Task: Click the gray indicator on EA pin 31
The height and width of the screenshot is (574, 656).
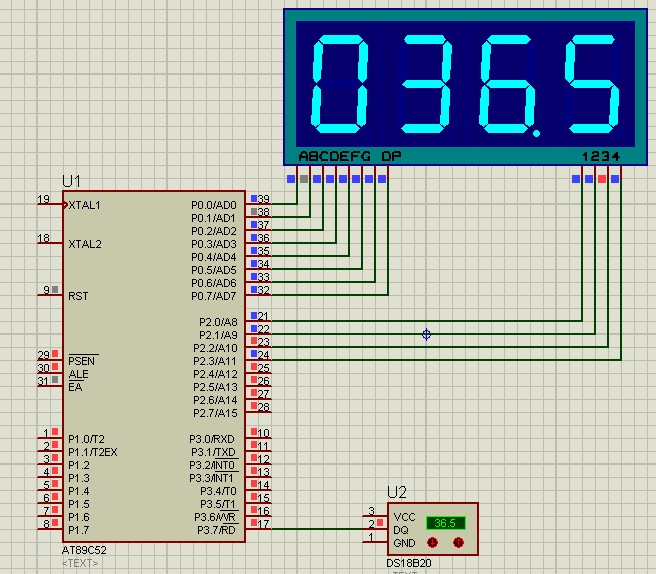Action: pos(55,380)
